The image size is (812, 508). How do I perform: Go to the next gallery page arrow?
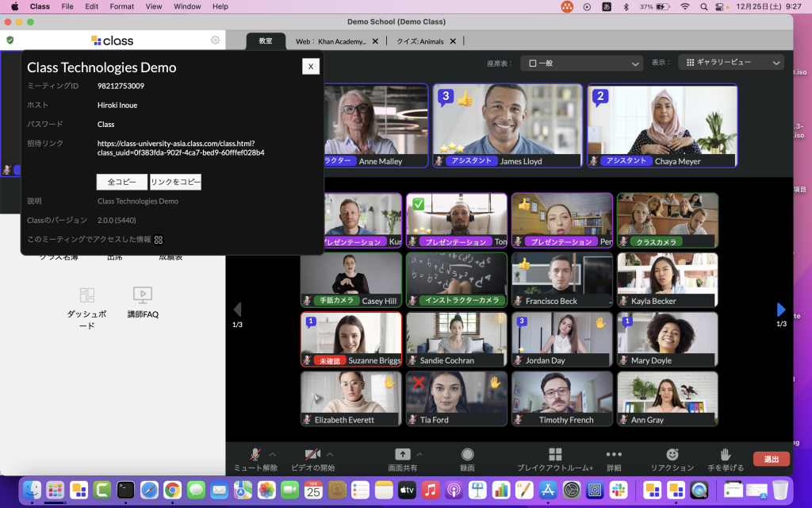click(x=781, y=310)
